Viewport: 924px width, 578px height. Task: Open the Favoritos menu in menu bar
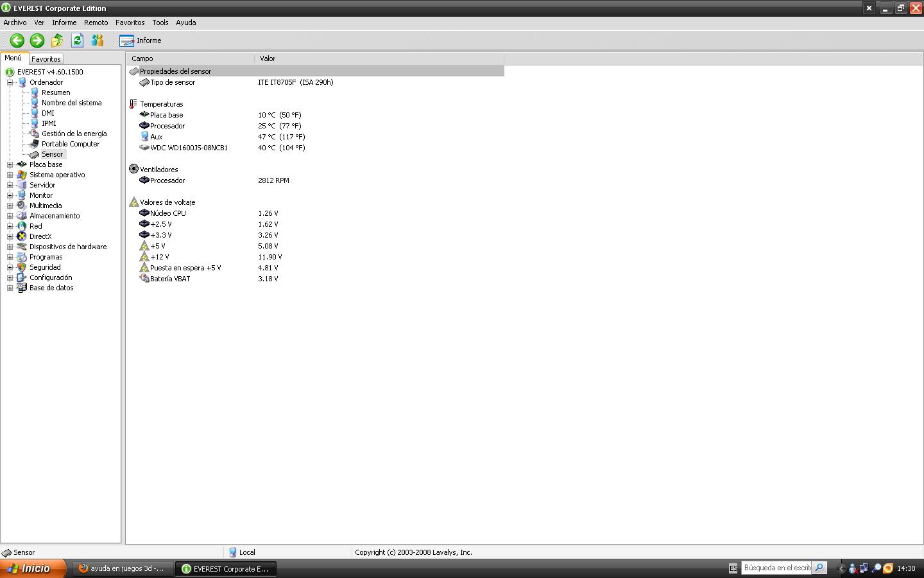point(130,22)
